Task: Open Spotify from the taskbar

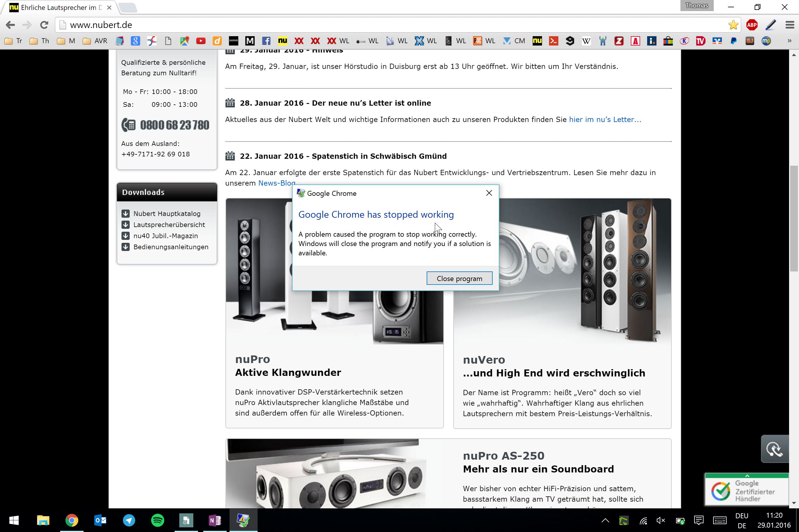Action: coord(157,520)
